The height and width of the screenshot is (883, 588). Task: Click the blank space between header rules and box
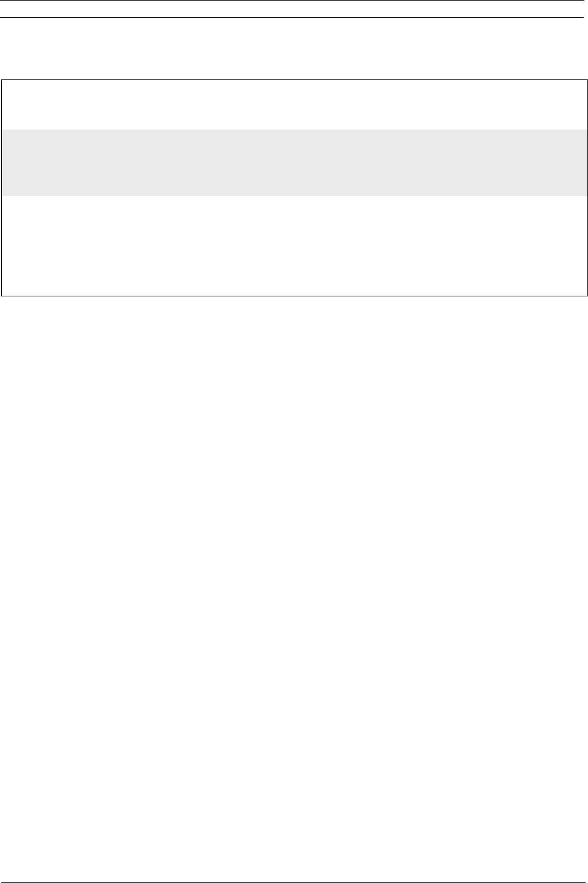point(294,49)
